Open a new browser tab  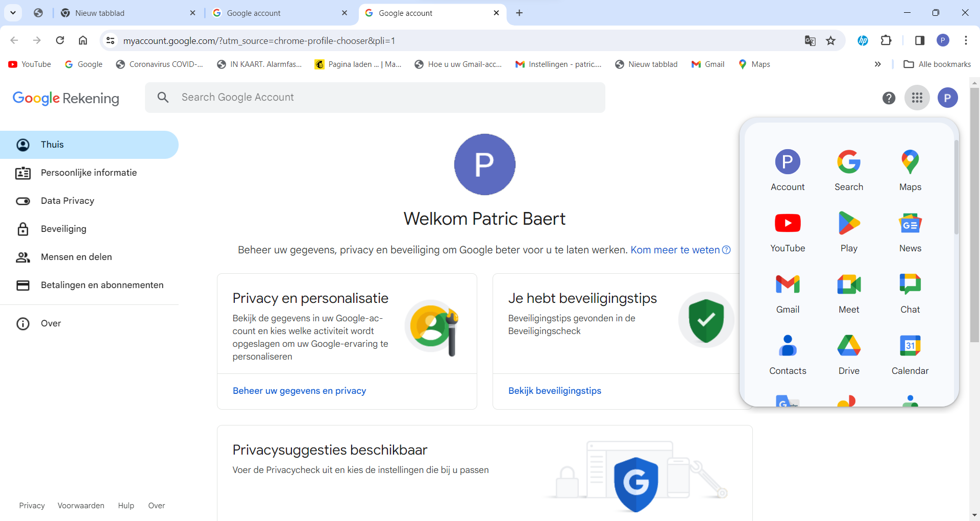pyautogui.click(x=519, y=13)
